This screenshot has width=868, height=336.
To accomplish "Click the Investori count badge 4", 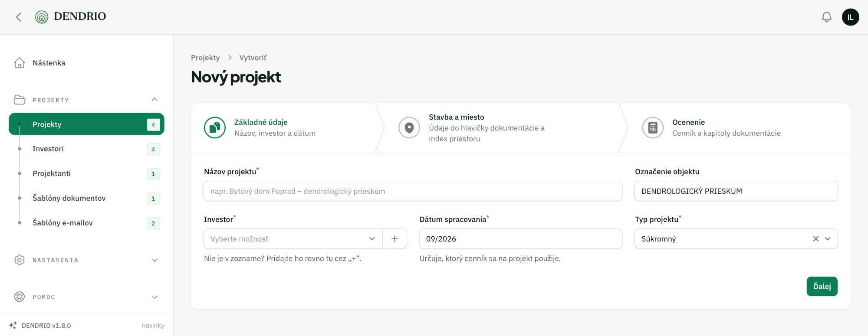I will click(x=153, y=149).
